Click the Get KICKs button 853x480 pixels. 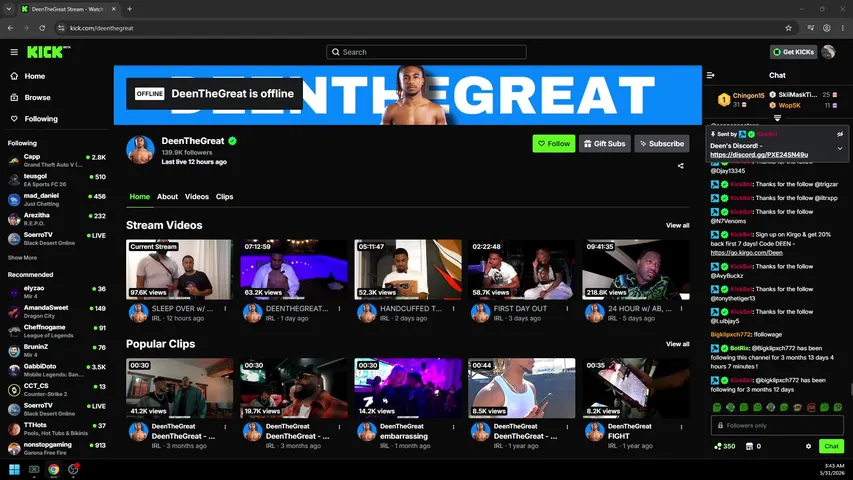click(793, 52)
